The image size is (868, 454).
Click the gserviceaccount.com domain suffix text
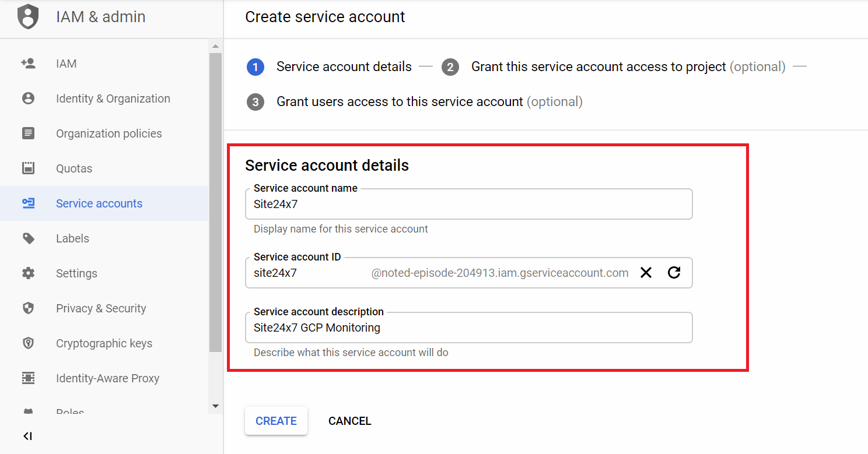tap(500, 273)
